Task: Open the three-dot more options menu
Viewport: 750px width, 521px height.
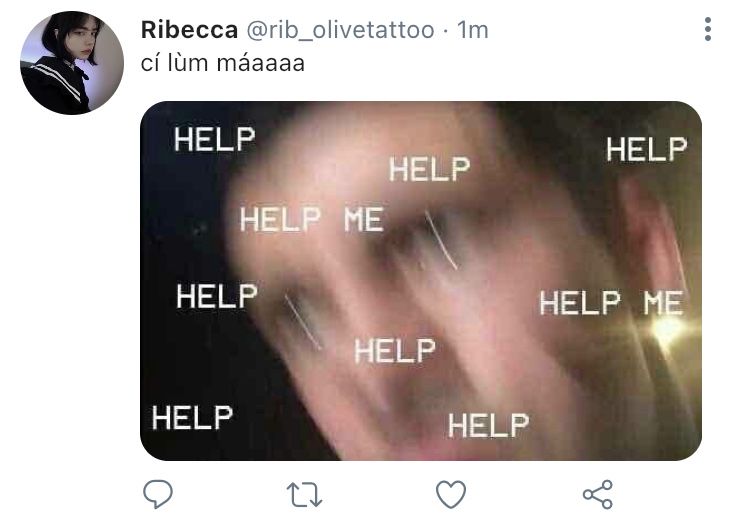Action: [x=708, y=29]
